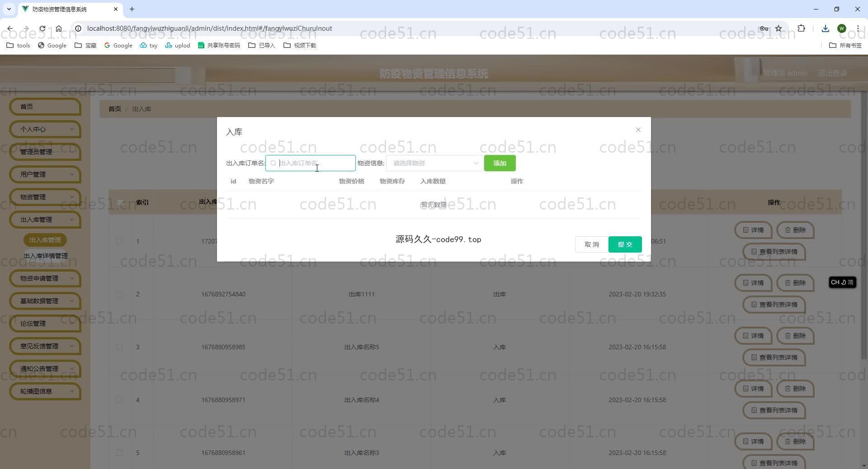Image resolution: width=868 pixels, height=469 pixels.
Task: Open the 共享账号密码 bookmark
Action: tap(219, 45)
